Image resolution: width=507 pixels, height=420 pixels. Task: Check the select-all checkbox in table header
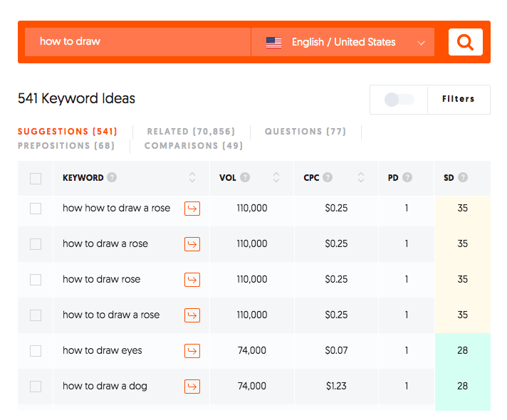click(x=36, y=179)
